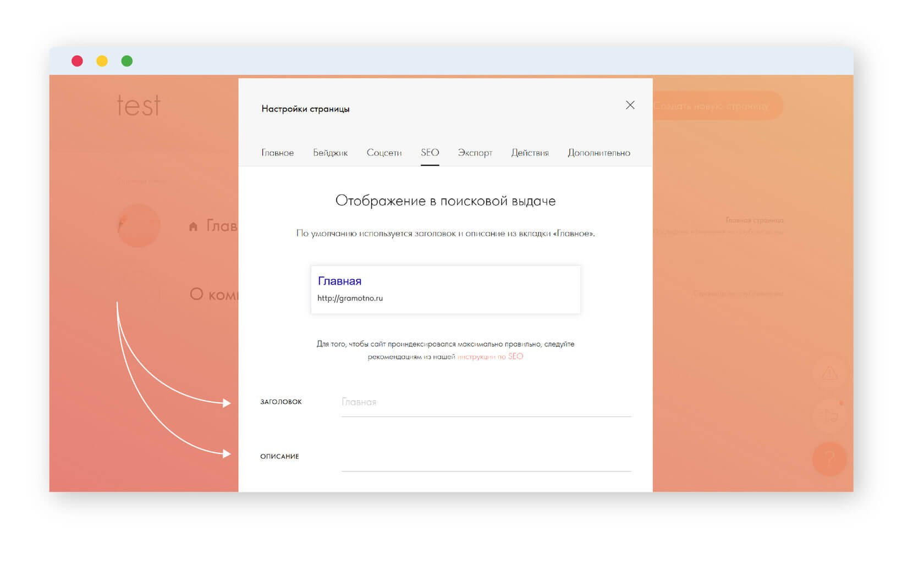Focus the Заголовок input field
Image resolution: width=924 pixels, height=566 pixels.
[486, 402]
